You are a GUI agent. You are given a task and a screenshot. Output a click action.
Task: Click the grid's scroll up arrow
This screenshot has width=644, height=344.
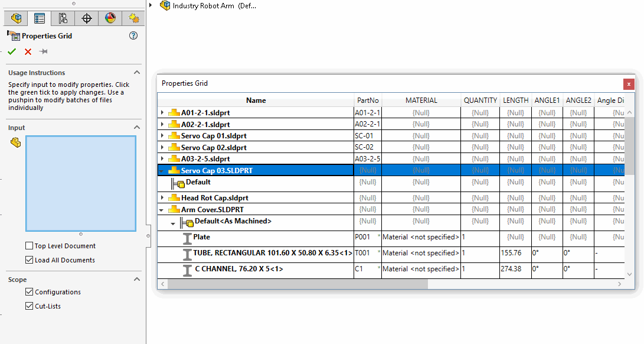click(x=630, y=112)
